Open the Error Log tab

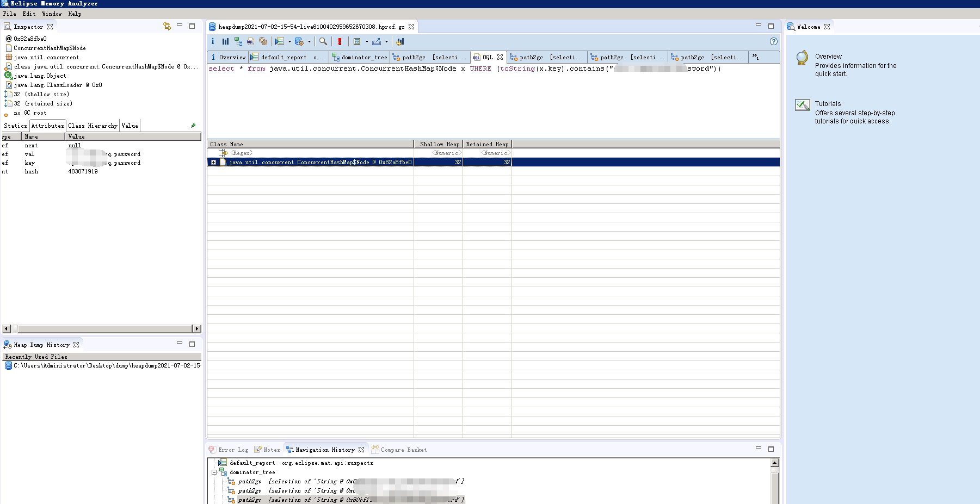[229, 450]
